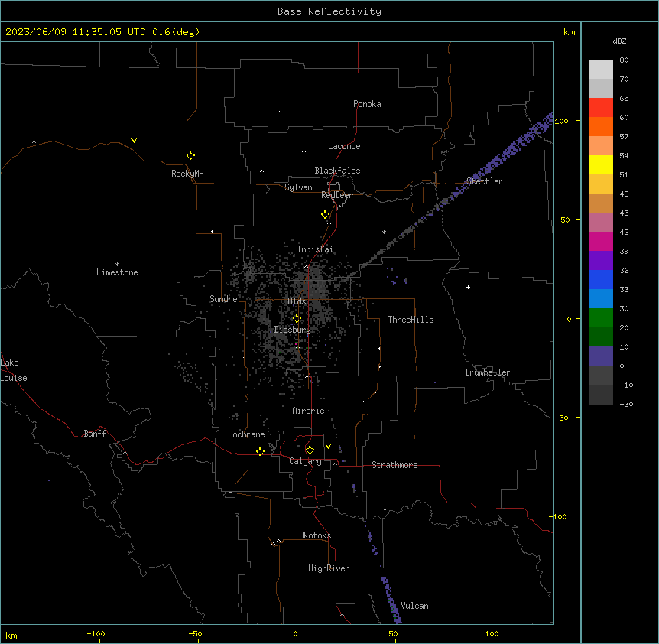Click the yellow diamond marker between Olds and Didsbury
This screenshot has height=644, width=659.
297,319
